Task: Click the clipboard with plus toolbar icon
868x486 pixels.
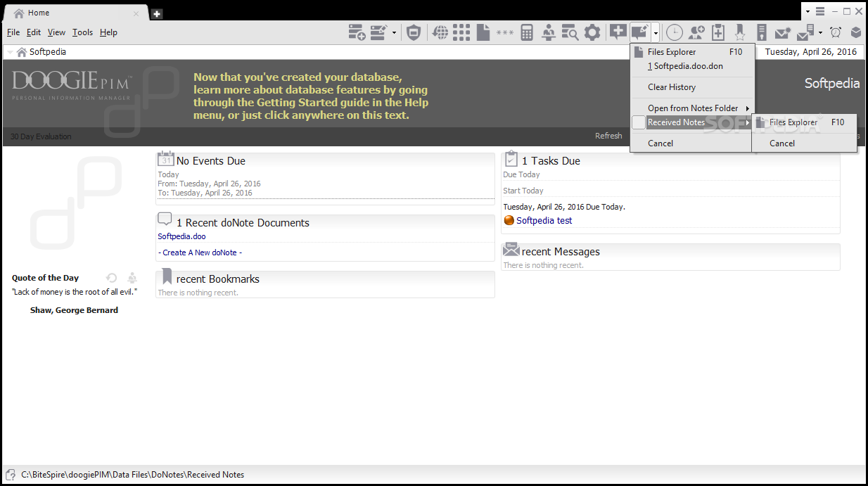Action: tap(718, 32)
